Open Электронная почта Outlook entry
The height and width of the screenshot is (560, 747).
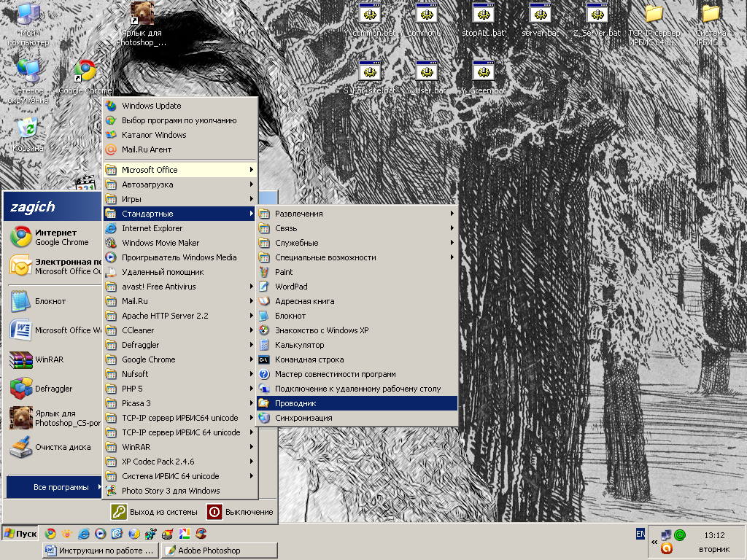[55, 266]
